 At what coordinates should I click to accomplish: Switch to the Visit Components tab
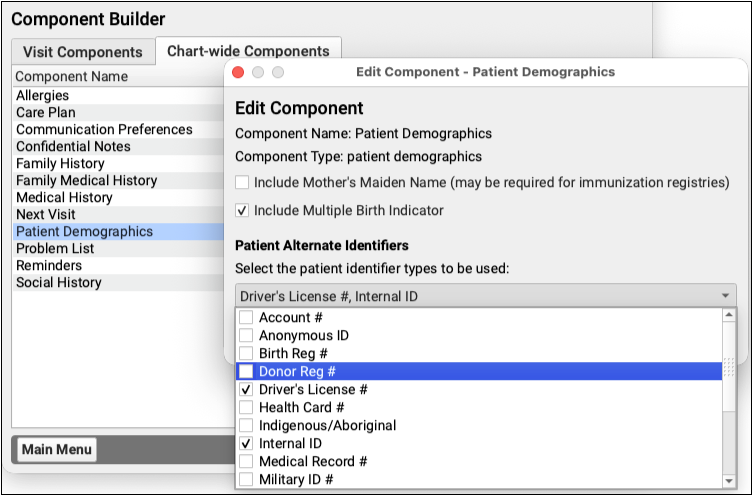pos(83,53)
